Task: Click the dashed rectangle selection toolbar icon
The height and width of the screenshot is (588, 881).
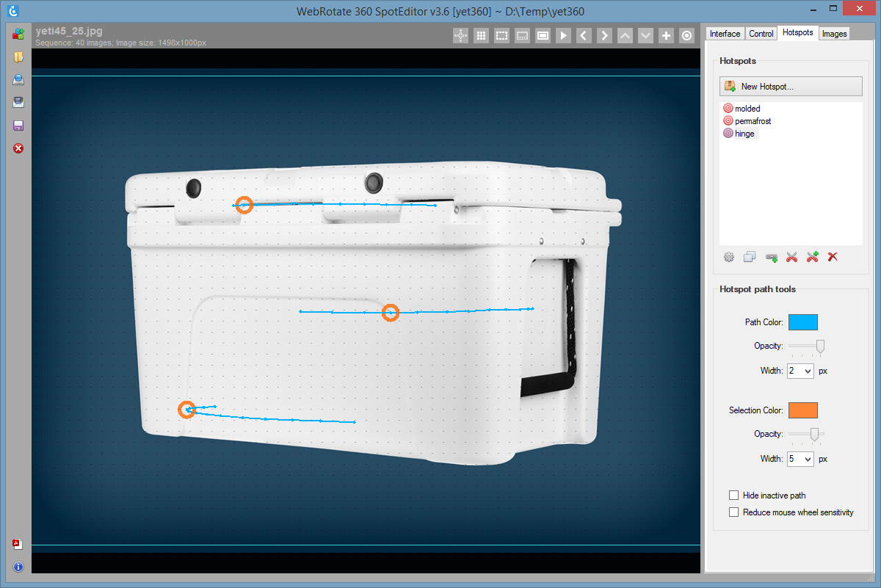Action: pos(501,35)
